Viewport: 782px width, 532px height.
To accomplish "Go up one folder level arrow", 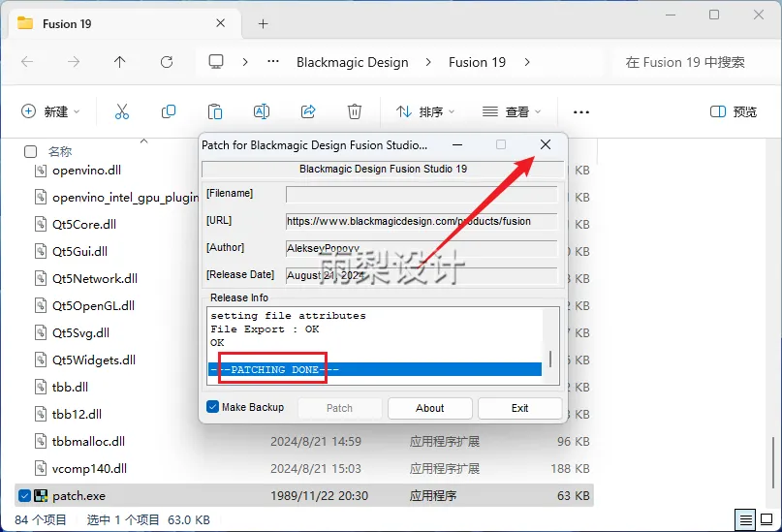I will (120, 62).
